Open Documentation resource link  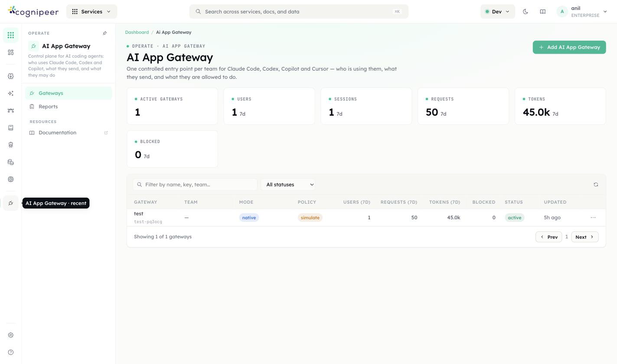point(69,133)
